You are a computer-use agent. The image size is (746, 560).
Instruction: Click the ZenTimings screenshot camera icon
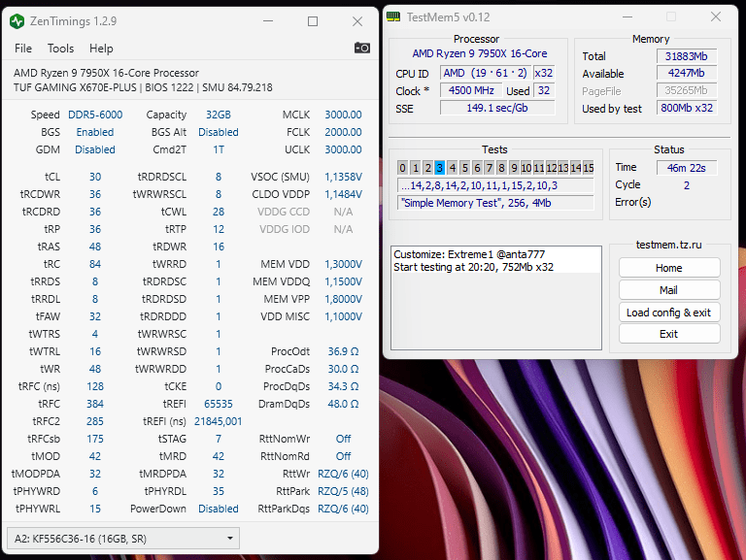362,48
